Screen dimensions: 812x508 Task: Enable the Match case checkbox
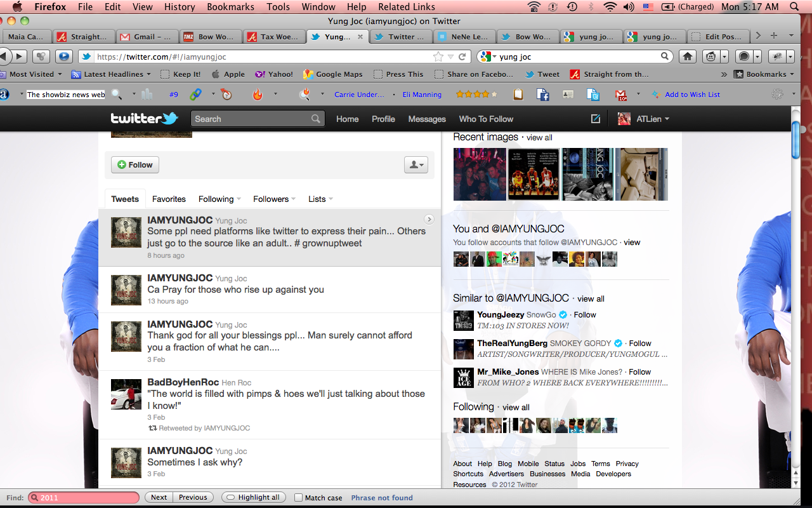point(299,498)
